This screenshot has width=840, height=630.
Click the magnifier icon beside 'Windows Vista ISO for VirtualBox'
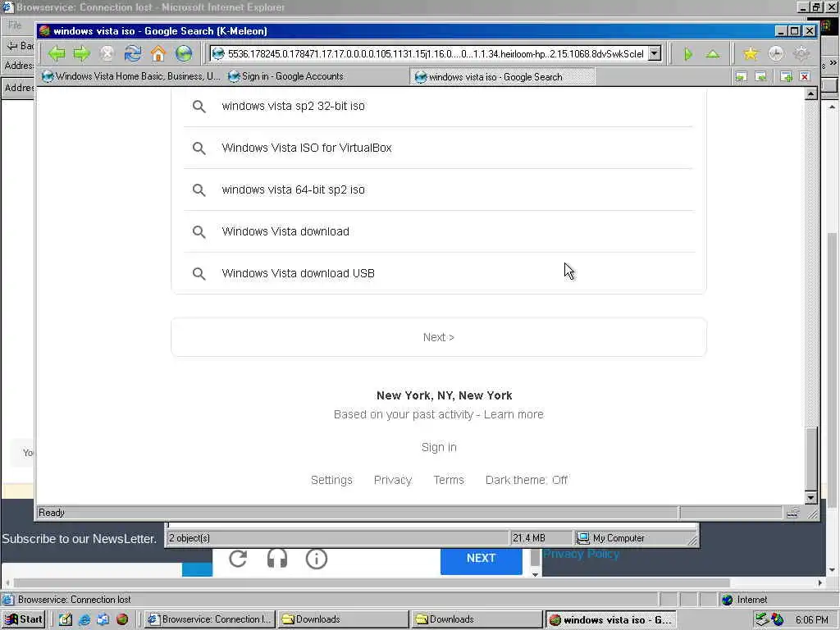click(x=199, y=148)
